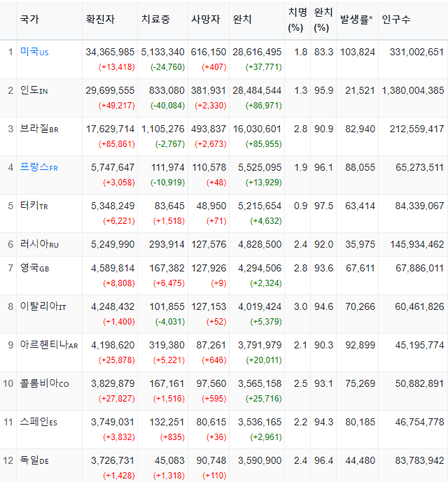Select the 브라질 BR country name
448x482 pixels.
39,129
